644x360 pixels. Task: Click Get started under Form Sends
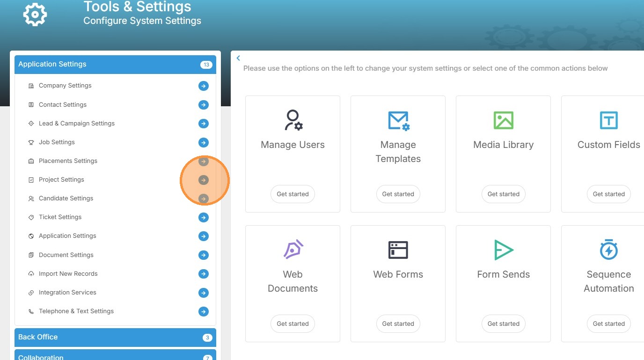[504, 323]
